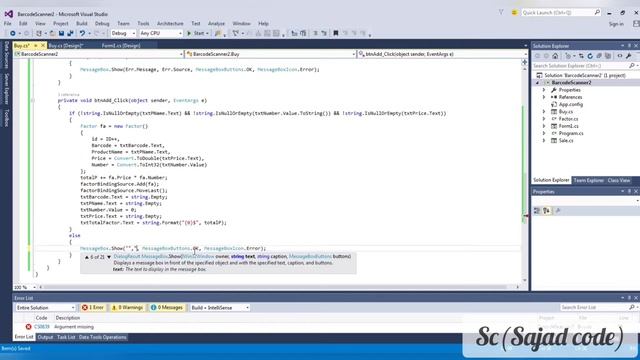Toggle the 0 Warnings filter
Viewport: 640px width, 360px height.
[x=127, y=307]
